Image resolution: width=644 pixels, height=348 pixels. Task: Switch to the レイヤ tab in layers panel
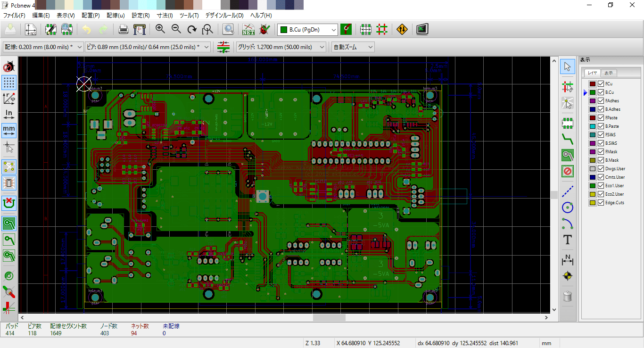click(593, 73)
